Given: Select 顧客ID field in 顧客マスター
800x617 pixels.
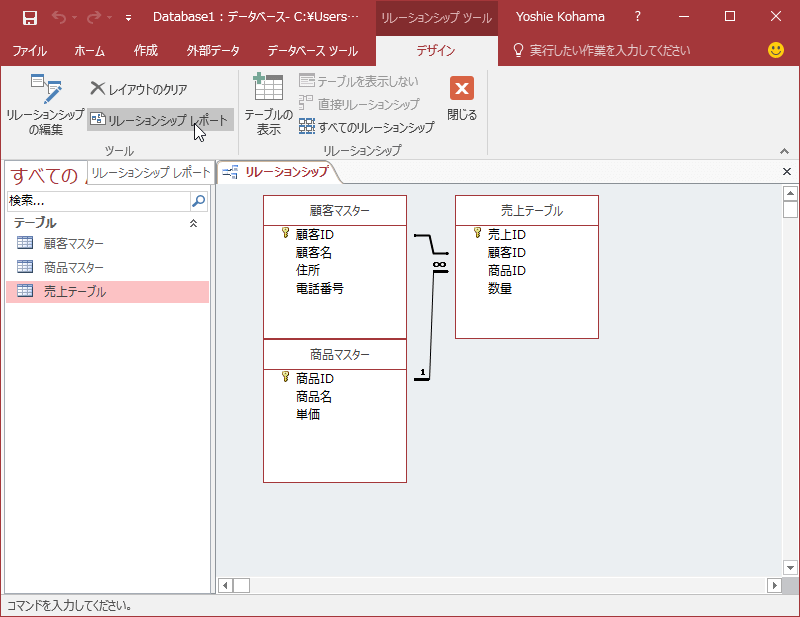Looking at the screenshot, I should (x=314, y=235).
